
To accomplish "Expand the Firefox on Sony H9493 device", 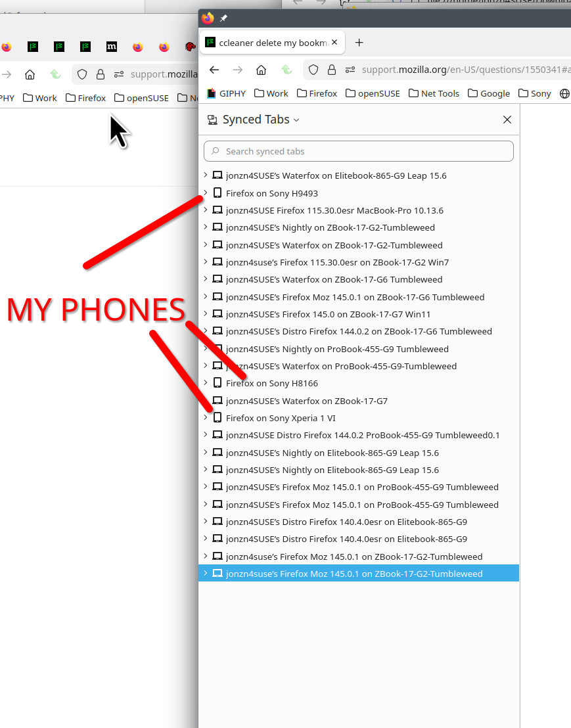I will [x=205, y=193].
